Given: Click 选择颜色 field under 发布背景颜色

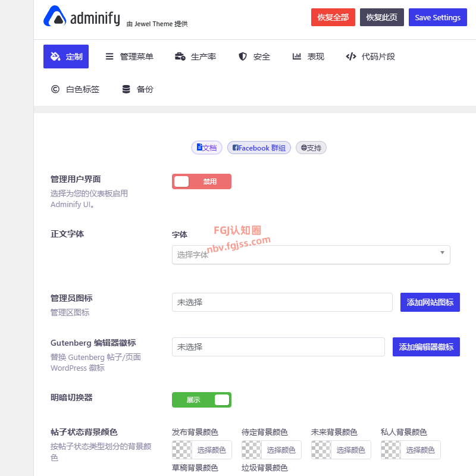Looking at the screenshot, I should point(212,450).
